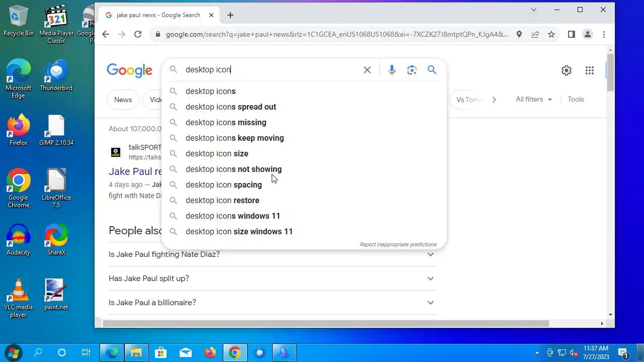
Task: Choose suggestion "desktop icons spread out"
Action: pyautogui.click(x=304, y=107)
